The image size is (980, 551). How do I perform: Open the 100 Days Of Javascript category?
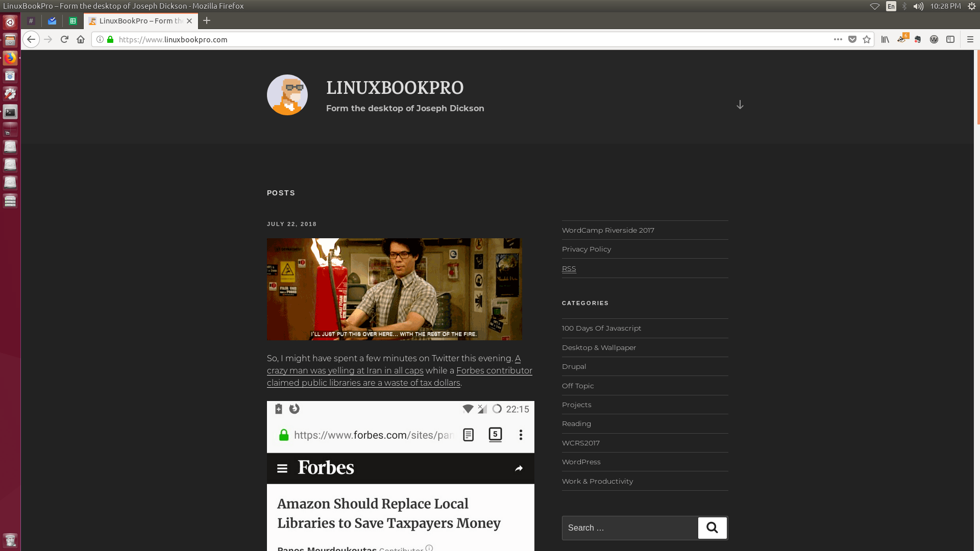(601, 328)
